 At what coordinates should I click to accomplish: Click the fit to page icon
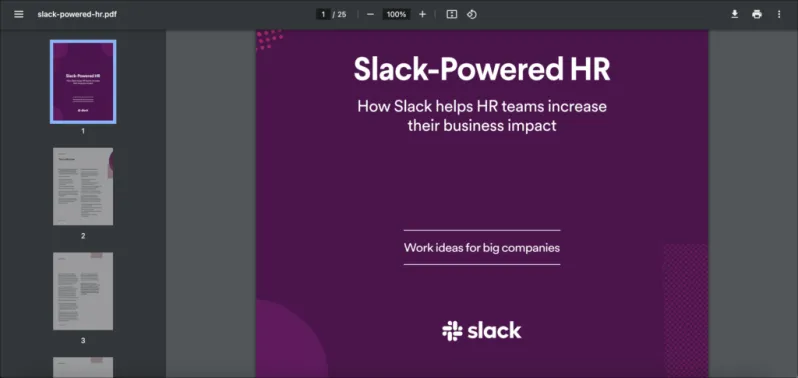451,14
